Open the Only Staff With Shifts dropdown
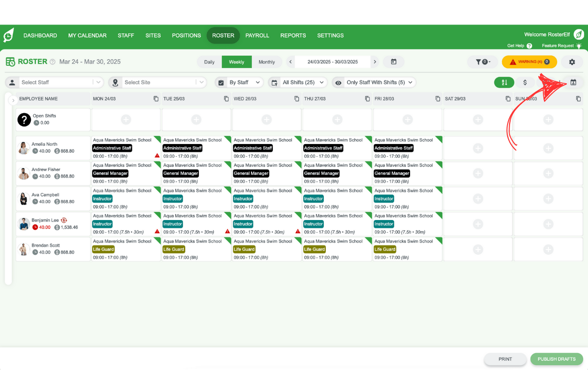 pos(374,82)
